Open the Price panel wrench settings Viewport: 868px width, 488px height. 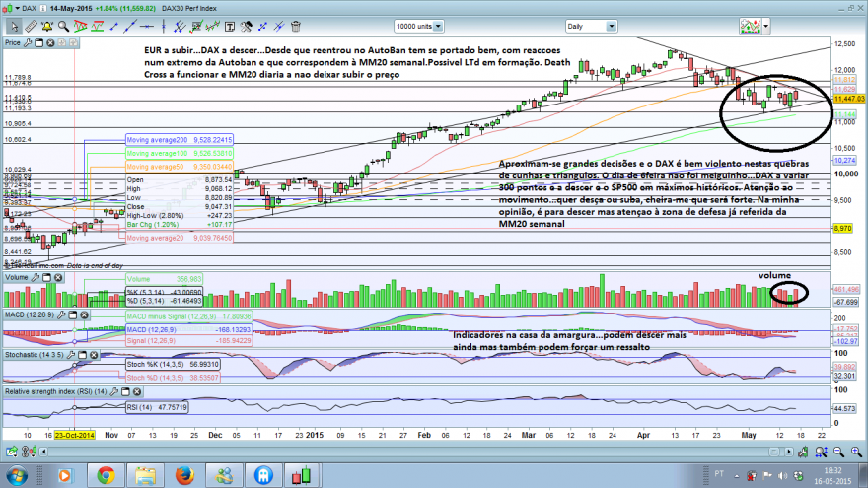pos(28,42)
